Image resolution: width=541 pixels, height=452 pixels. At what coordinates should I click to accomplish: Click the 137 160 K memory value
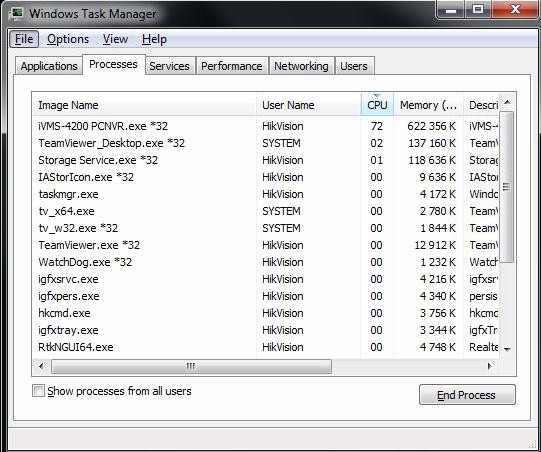(x=432, y=143)
